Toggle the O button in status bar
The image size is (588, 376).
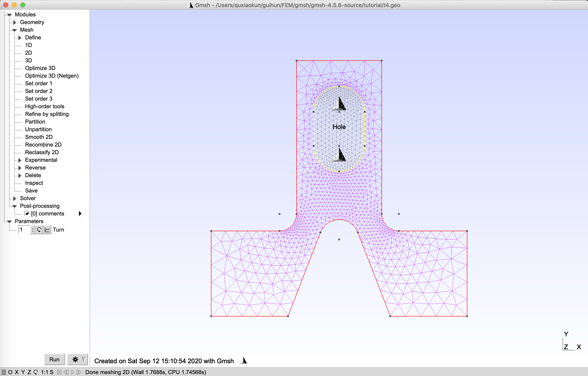pyautogui.click(x=10, y=372)
